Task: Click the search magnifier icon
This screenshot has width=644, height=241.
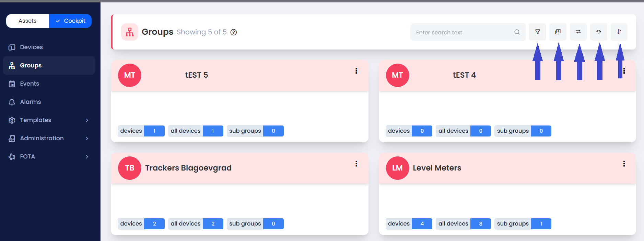Action: click(517, 32)
